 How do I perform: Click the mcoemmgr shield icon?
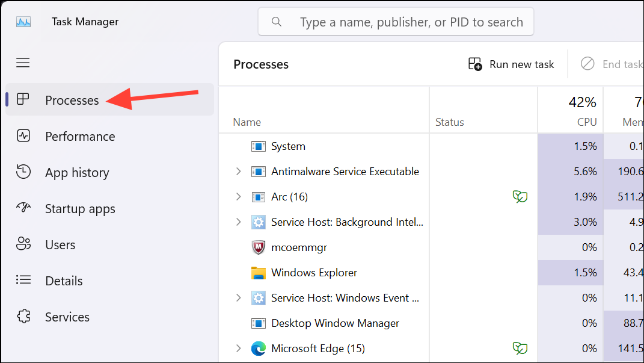pyautogui.click(x=258, y=247)
